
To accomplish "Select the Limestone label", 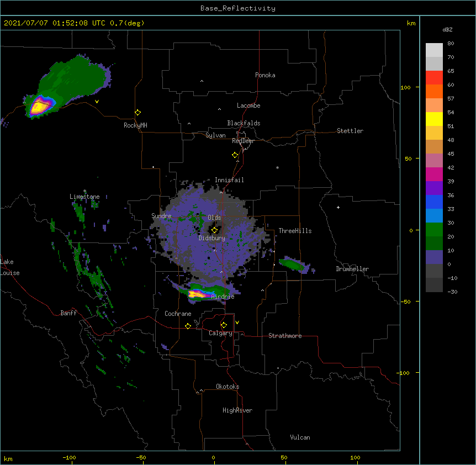I will point(84,197).
